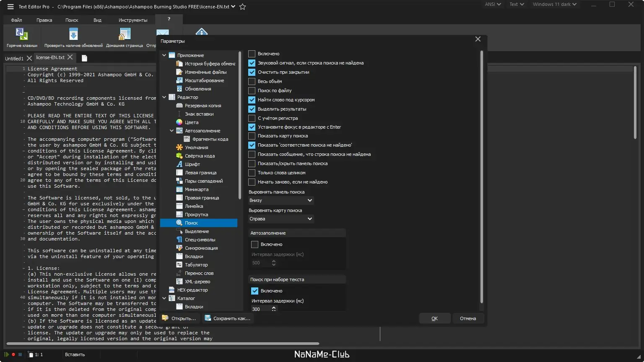This screenshot has width=644, height=362.
Task: Click the Шрифт font letter icon
Action: pos(179,164)
